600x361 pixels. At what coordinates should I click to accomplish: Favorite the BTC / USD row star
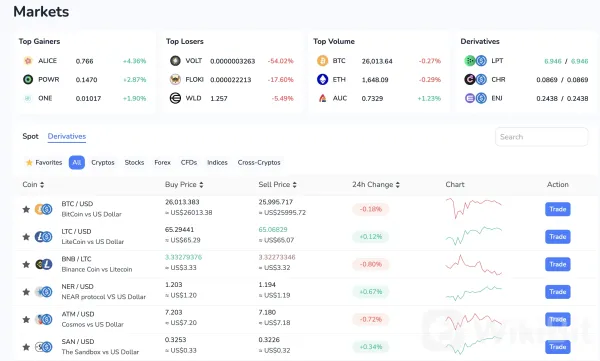coord(26,209)
